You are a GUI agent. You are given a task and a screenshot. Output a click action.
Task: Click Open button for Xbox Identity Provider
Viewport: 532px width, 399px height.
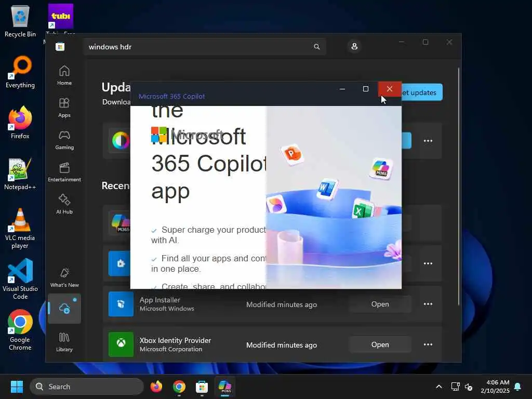[380, 345]
